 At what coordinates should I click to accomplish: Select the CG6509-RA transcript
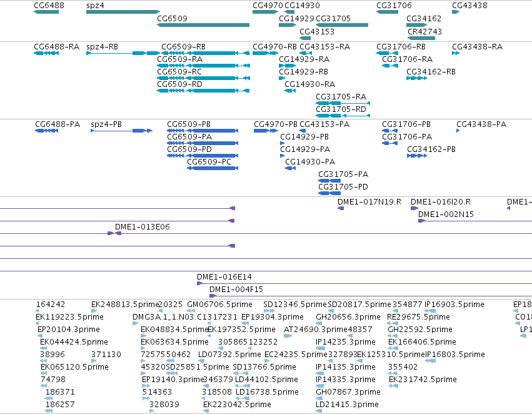point(203,66)
